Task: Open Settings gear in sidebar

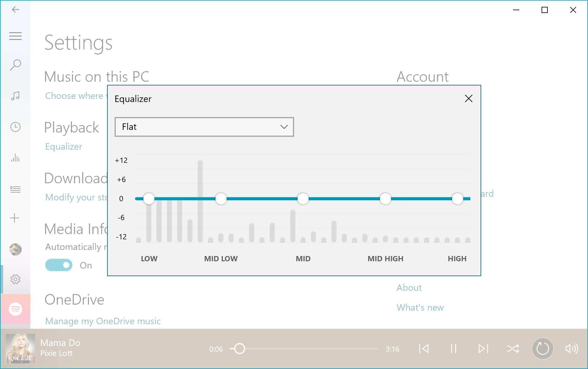Action: 15,279
